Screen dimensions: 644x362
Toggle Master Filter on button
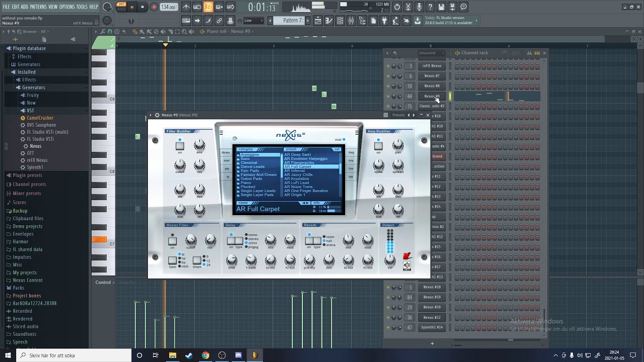173,241
